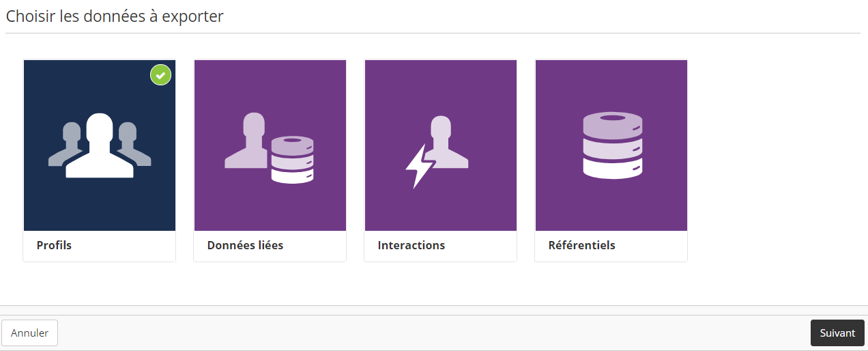Click the person silhouette in the Interactions tile
The width and height of the screenshot is (868, 351).
[447, 143]
